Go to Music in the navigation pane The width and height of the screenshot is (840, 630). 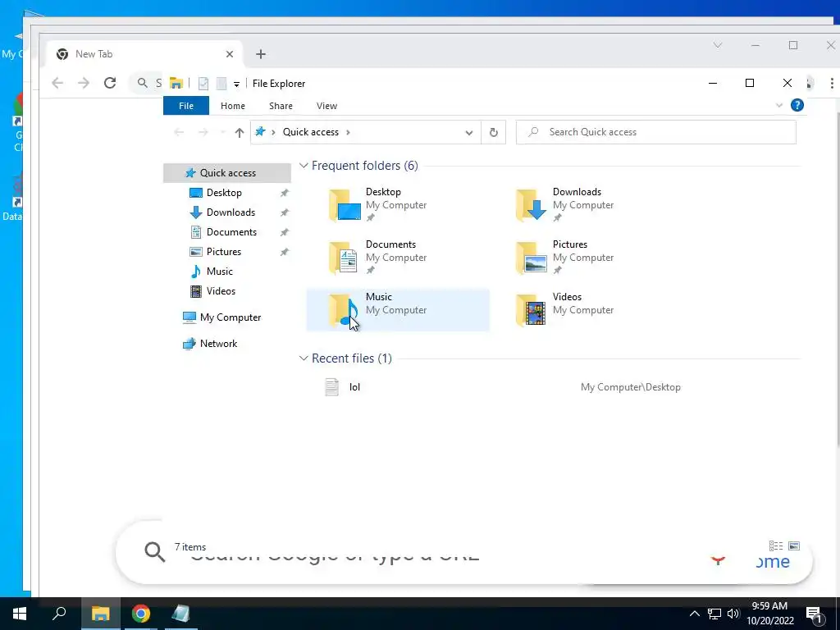click(220, 271)
